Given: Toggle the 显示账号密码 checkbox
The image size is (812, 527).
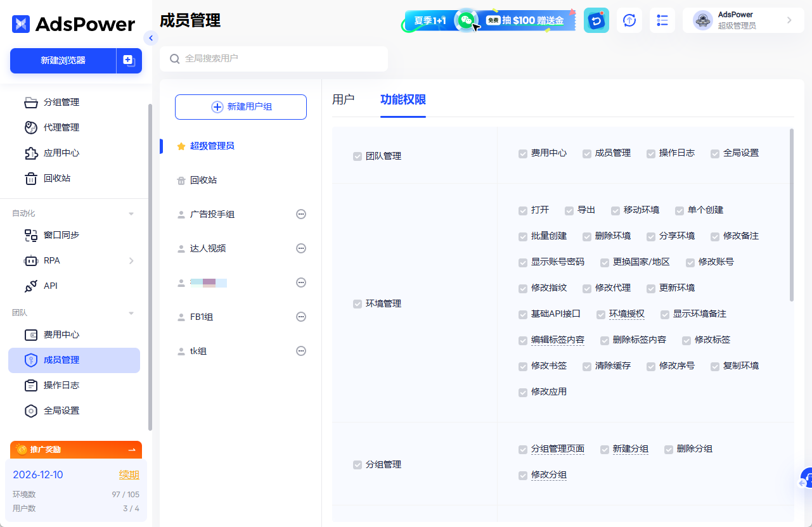Looking at the screenshot, I should pyautogui.click(x=523, y=262).
